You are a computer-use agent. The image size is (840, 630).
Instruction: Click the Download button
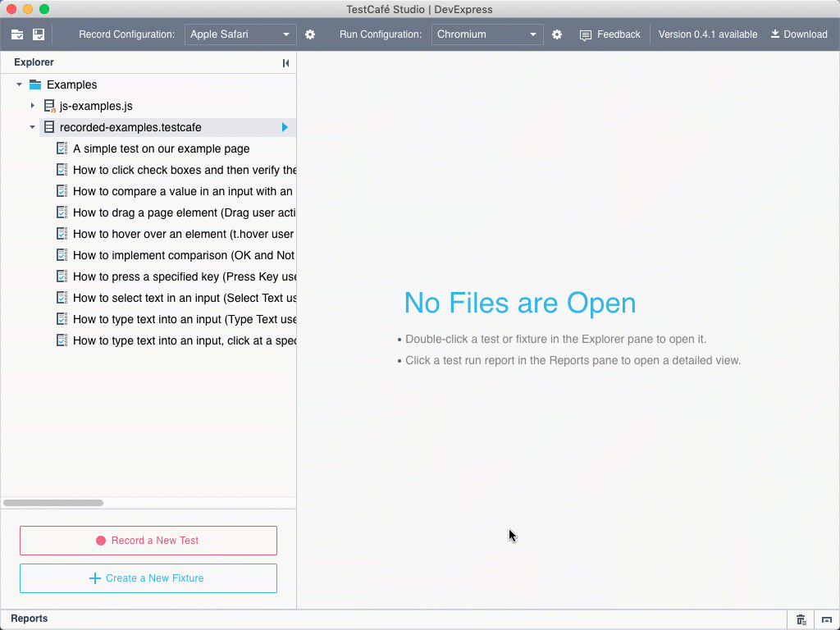tap(799, 34)
